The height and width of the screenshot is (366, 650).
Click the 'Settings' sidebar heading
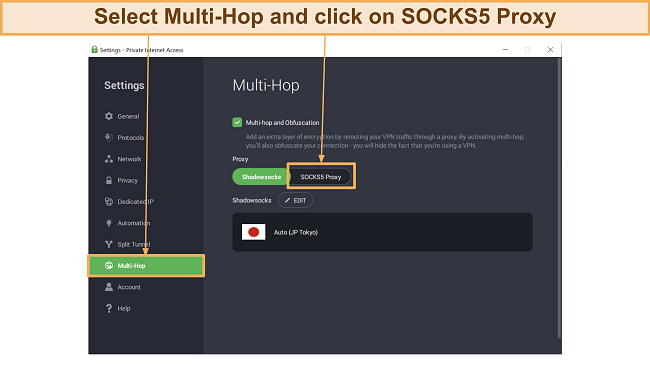[x=124, y=85]
